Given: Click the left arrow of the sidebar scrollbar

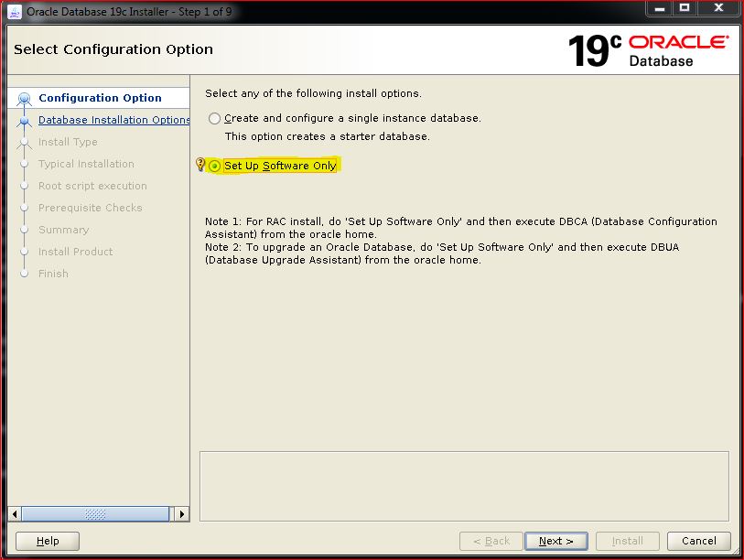Looking at the screenshot, I should (14, 514).
